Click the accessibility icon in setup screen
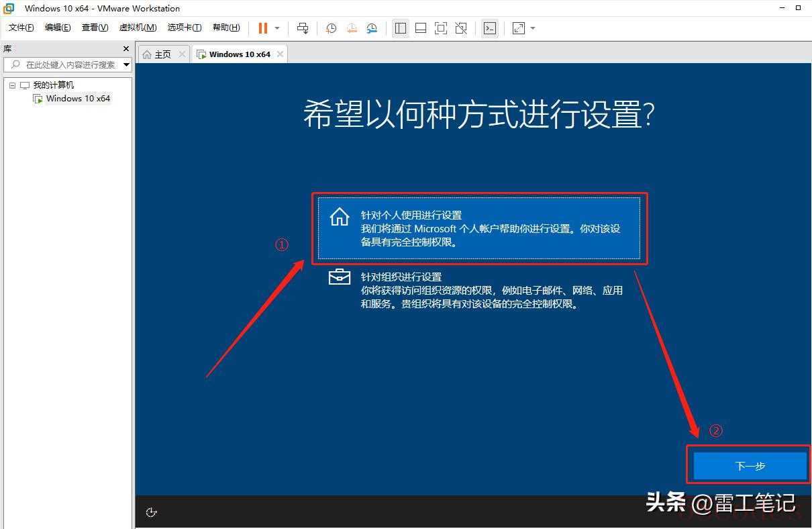Screen dimensions: 812x529 (x=152, y=513)
